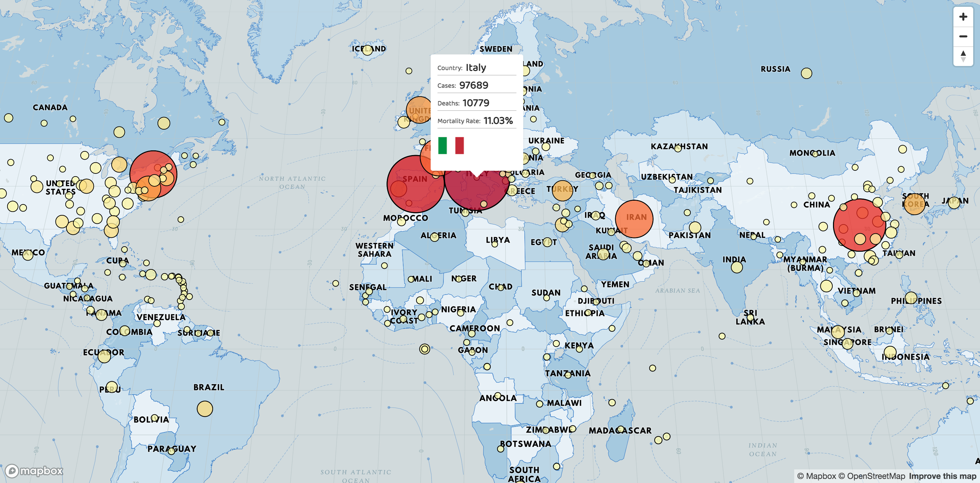980x483 pixels.
Task: Click the Russia yellow marker
Action: pyautogui.click(x=806, y=73)
